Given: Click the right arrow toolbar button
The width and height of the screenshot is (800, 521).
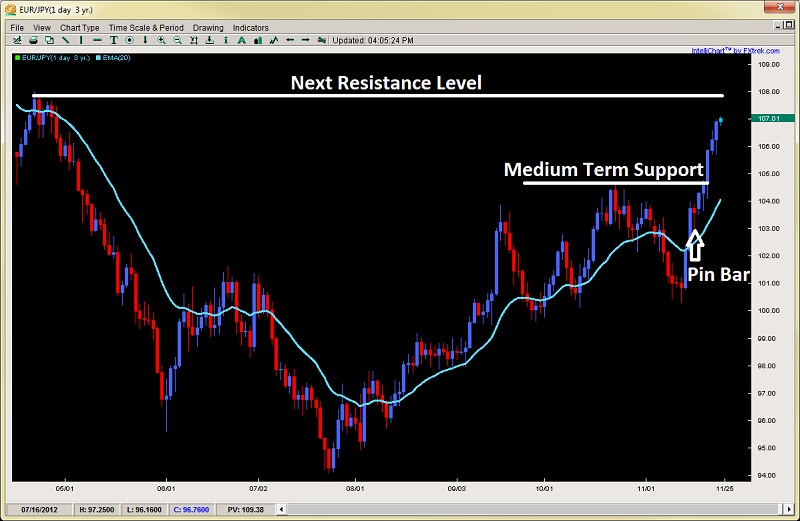Looking at the screenshot, I should click(x=306, y=40).
